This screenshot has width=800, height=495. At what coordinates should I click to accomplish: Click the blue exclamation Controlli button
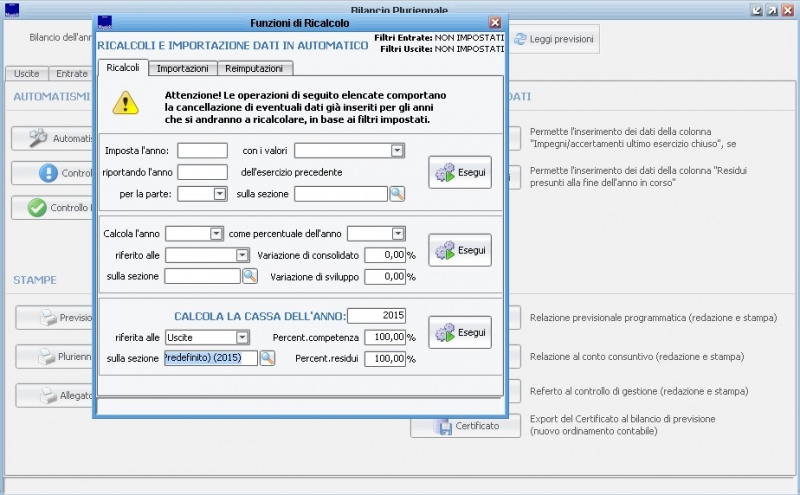pyautogui.click(x=52, y=173)
